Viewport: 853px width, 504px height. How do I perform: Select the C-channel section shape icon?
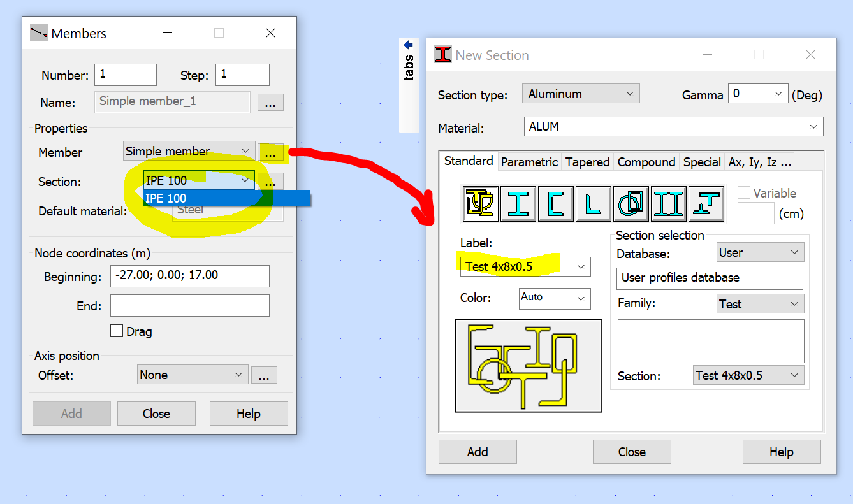pyautogui.click(x=555, y=203)
